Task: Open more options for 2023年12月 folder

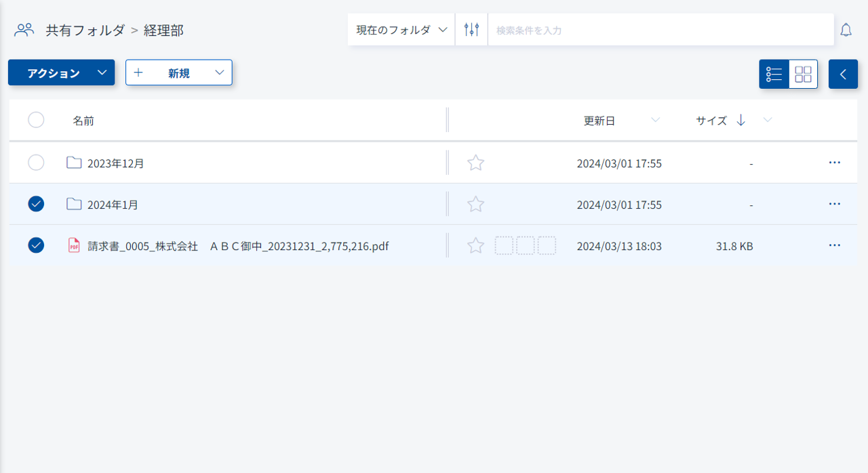Action: coord(834,163)
